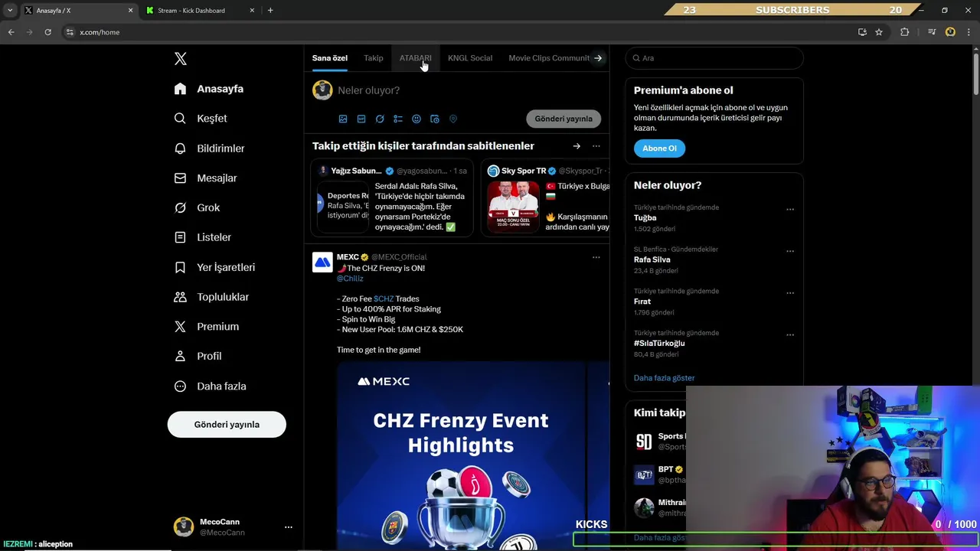Add a poll to the post
The width and height of the screenshot is (980, 551).
pyautogui.click(x=398, y=119)
